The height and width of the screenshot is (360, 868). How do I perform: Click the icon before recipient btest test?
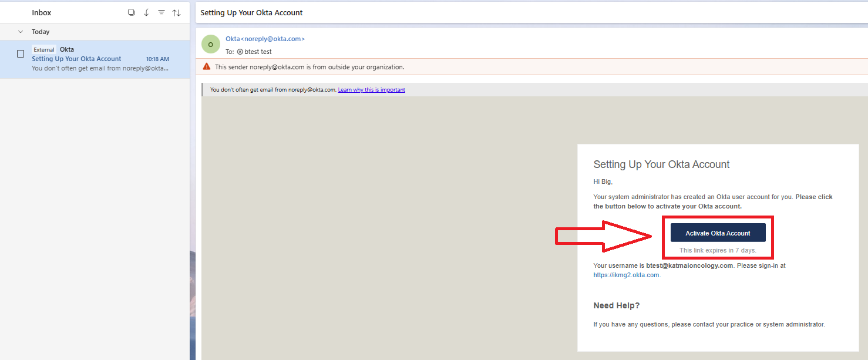point(240,52)
